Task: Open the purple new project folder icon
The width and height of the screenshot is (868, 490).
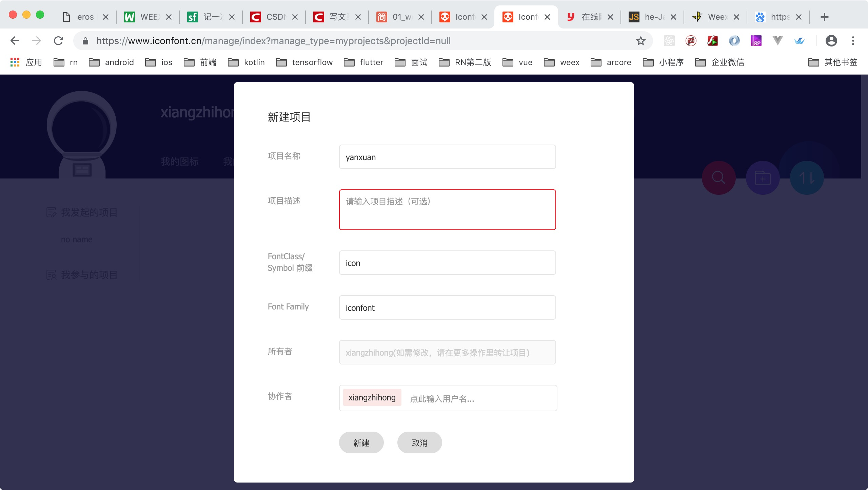Action: click(763, 177)
